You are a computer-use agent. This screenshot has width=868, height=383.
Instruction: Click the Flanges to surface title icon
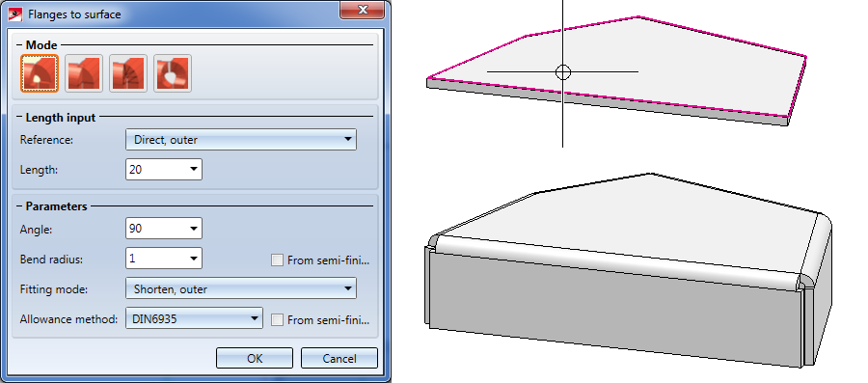[16, 14]
